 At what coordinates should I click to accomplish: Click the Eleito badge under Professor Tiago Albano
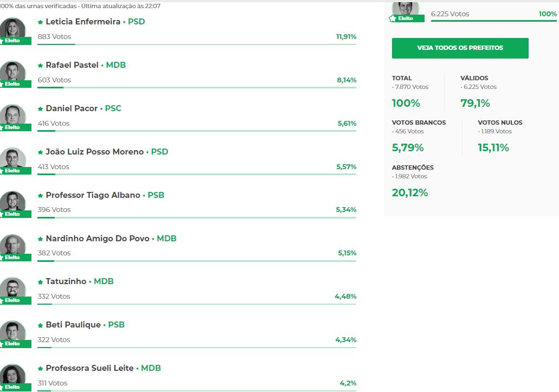coord(12,214)
